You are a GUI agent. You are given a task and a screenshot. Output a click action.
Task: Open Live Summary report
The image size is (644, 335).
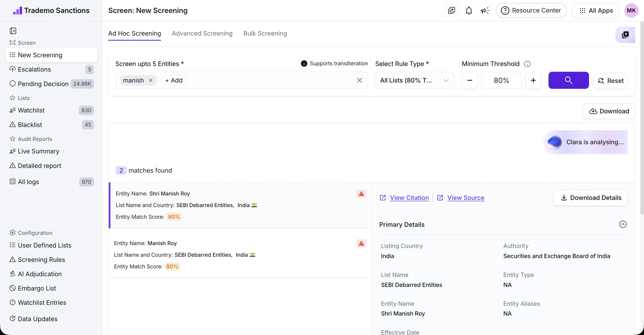[x=51, y=151]
